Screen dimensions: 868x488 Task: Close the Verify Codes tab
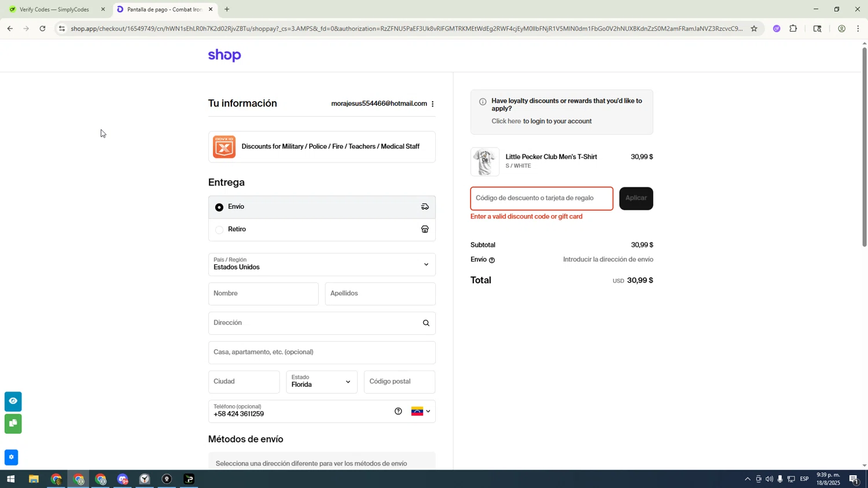(x=103, y=9)
